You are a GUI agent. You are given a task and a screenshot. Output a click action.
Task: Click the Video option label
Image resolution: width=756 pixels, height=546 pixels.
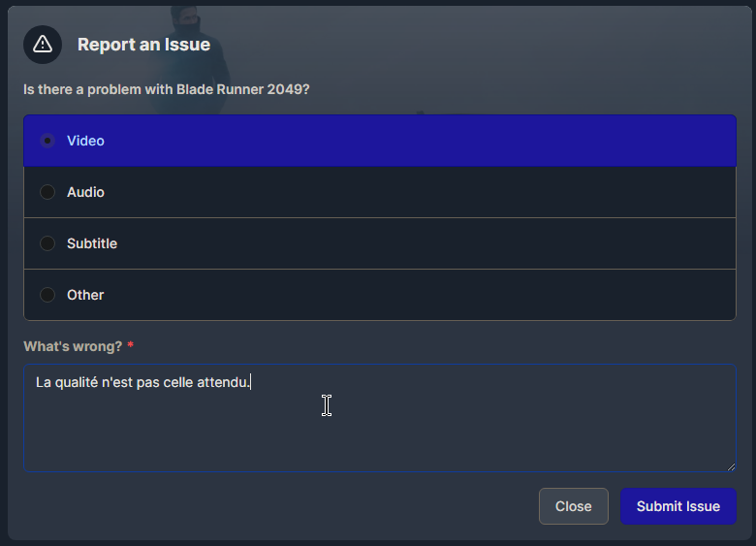click(x=85, y=141)
